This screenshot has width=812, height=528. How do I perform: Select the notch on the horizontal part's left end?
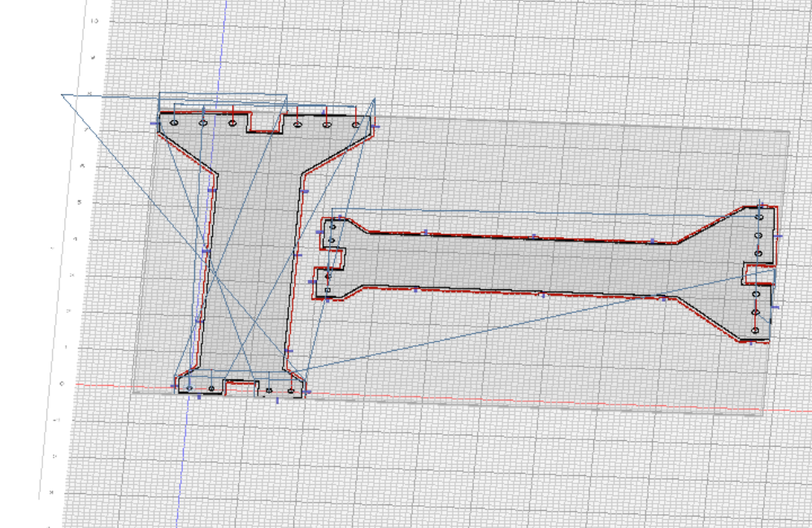335,259
